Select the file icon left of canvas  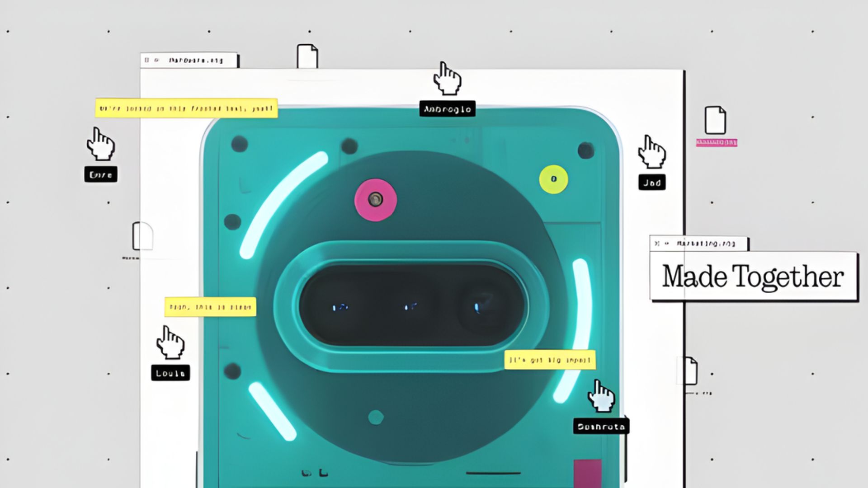click(142, 236)
